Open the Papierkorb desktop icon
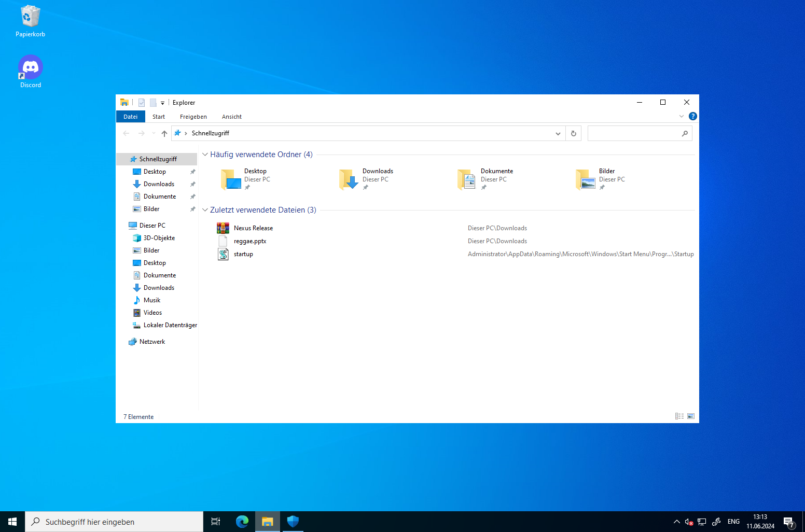This screenshot has height=532, width=805. 30,21
